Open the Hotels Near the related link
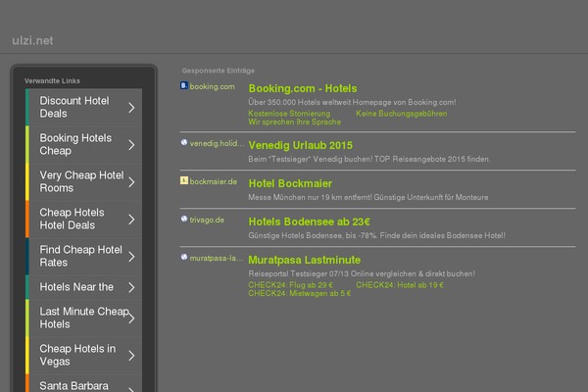 coord(83,287)
